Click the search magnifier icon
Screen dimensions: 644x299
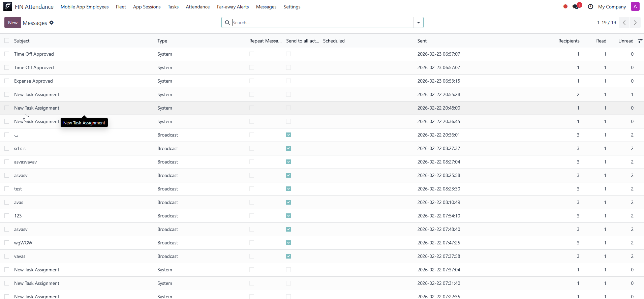(227, 23)
